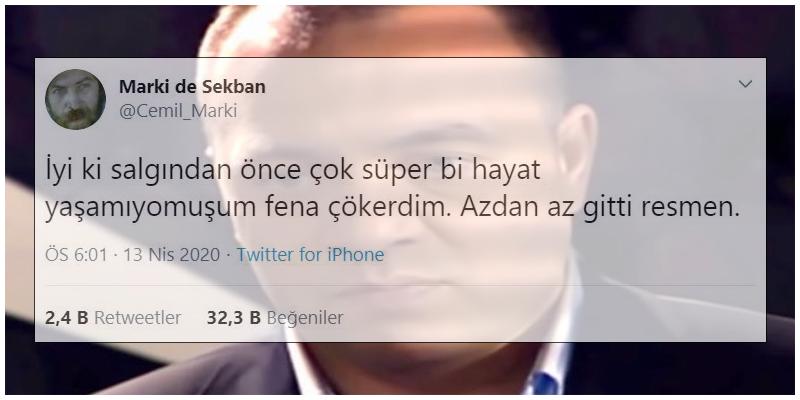Click the Marki de Sekban display name
This screenshot has width=800, height=400.
(x=192, y=87)
